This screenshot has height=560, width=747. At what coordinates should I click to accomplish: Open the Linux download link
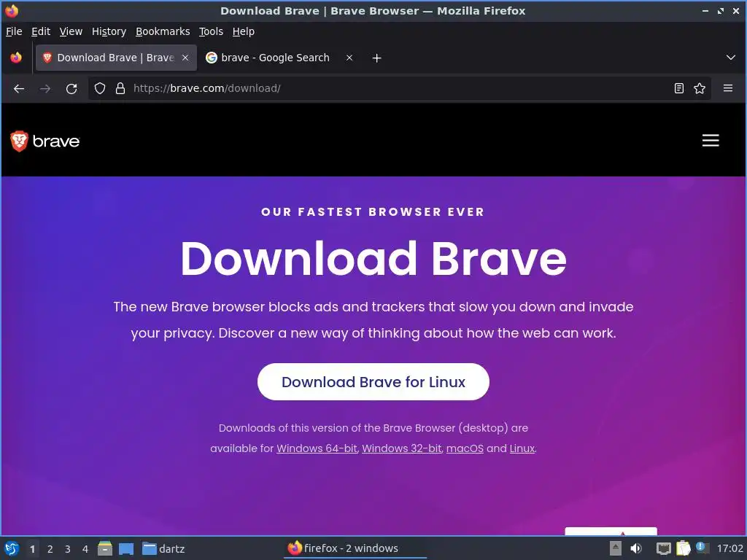(522, 448)
